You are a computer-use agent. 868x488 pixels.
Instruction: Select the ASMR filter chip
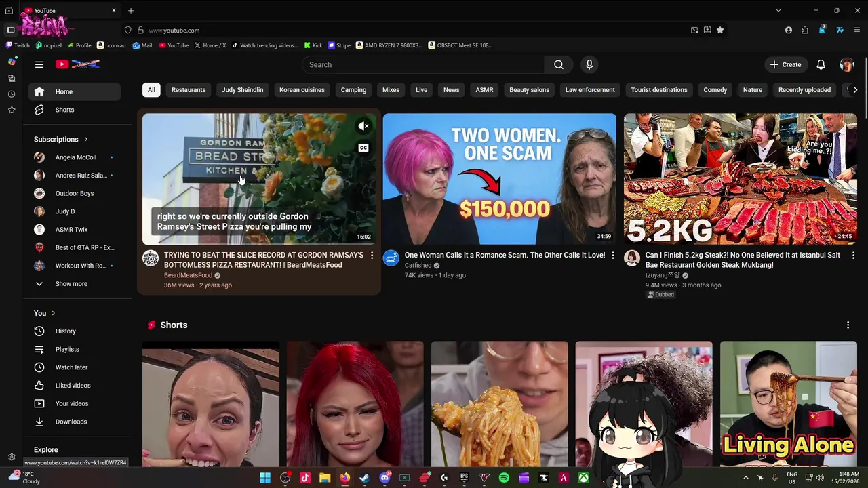484,90
